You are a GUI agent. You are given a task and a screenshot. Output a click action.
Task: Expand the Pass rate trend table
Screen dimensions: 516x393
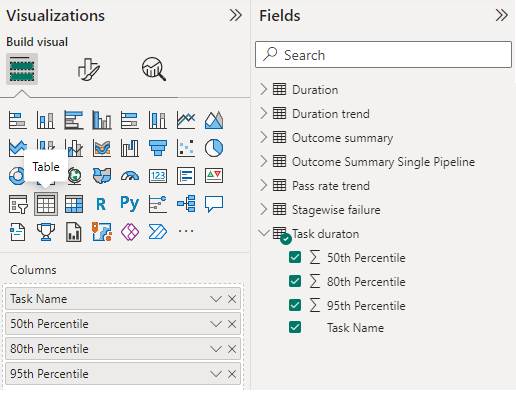click(x=264, y=185)
